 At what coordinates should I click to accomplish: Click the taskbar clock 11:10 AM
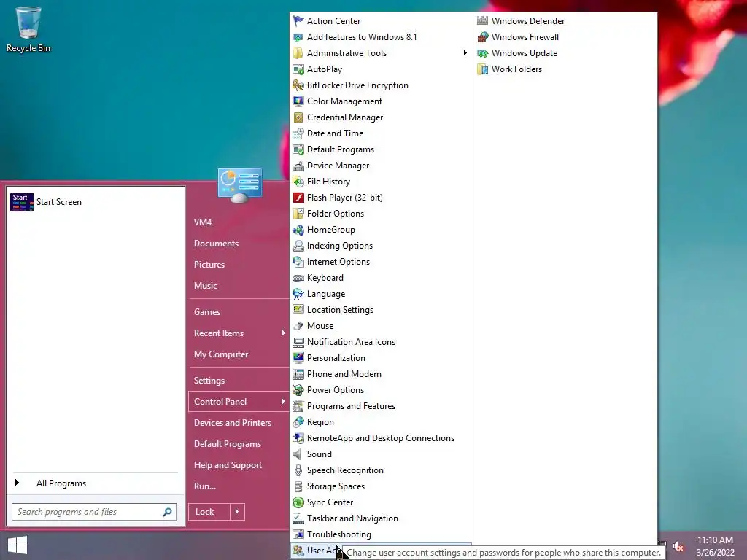[x=715, y=540]
